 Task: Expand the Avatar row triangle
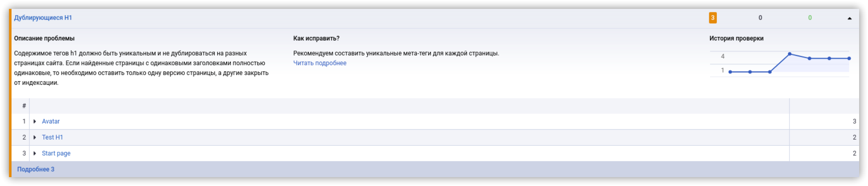tap(35, 121)
